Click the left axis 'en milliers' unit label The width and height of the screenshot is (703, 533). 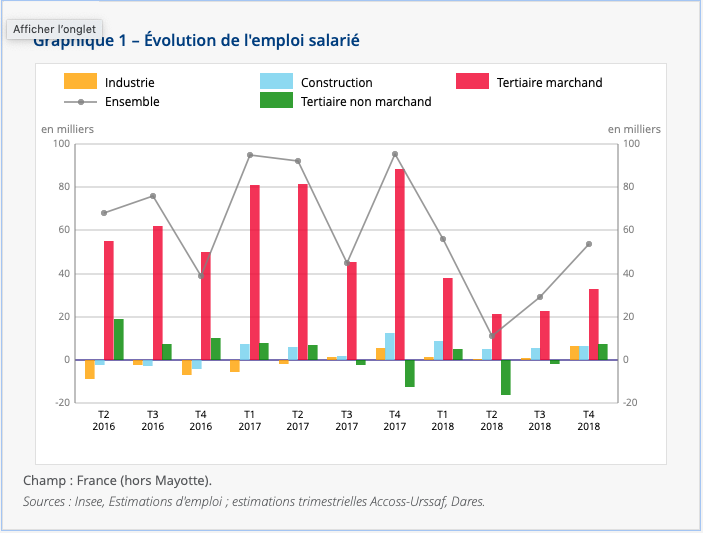tap(67, 130)
